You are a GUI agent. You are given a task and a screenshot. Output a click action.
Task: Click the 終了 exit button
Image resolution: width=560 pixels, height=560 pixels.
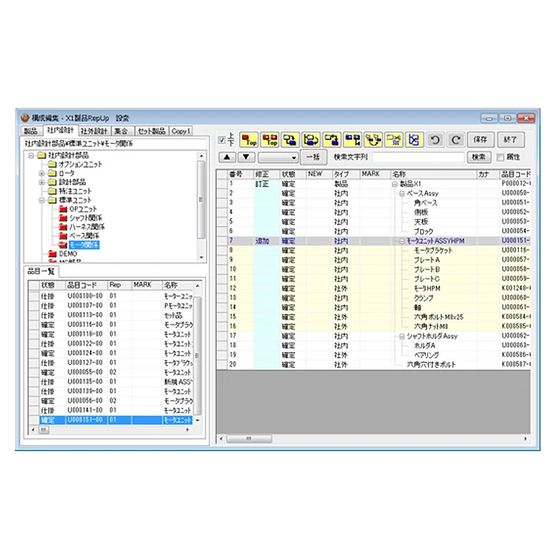click(x=510, y=140)
